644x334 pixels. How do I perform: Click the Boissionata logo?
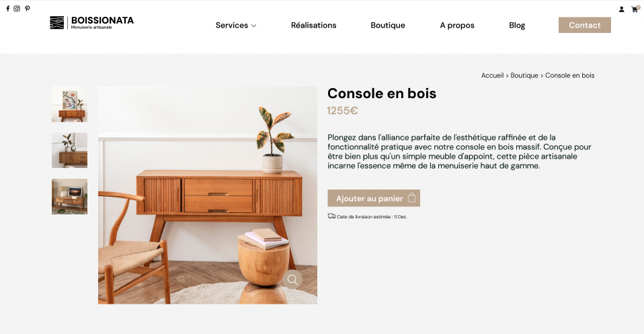pyautogui.click(x=91, y=23)
